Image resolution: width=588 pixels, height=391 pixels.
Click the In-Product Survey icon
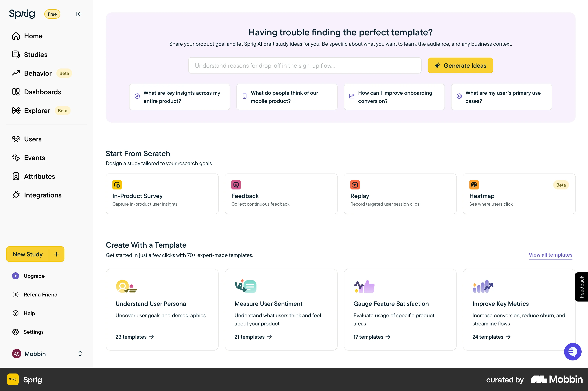[117, 185]
